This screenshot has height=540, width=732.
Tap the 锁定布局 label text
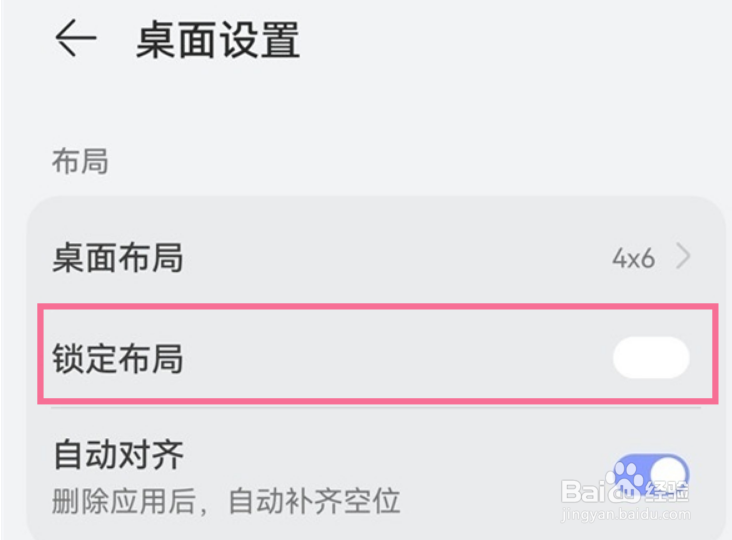[x=118, y=358]
